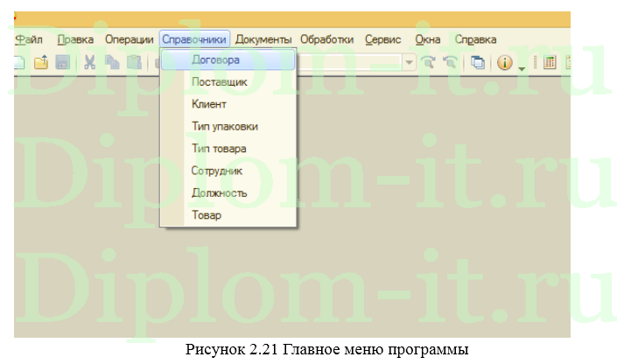
Task: Choose Поставщик in the dropdown menu
Action: pyautogui.click(x=219, y=81)
